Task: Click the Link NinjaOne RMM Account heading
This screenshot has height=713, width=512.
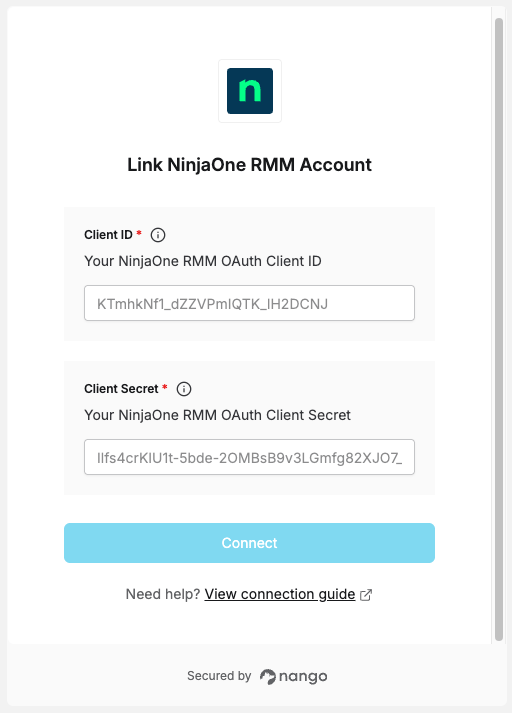Action: point(249,165)
